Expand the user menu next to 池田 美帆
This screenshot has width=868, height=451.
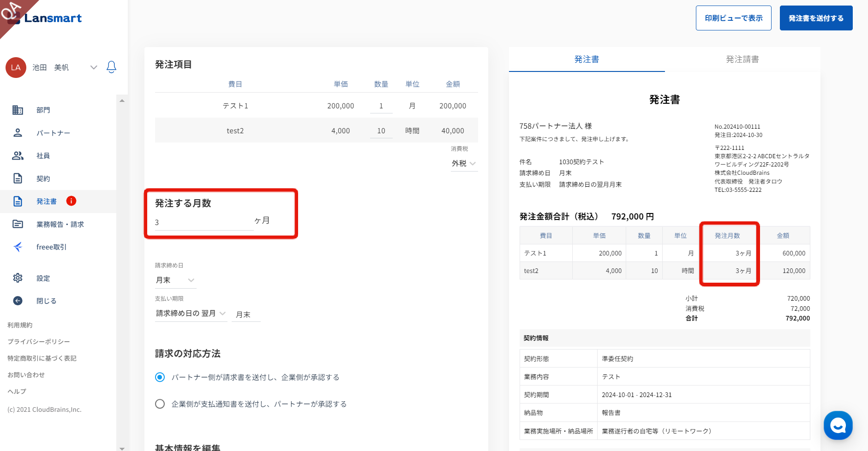pos(94,67)
